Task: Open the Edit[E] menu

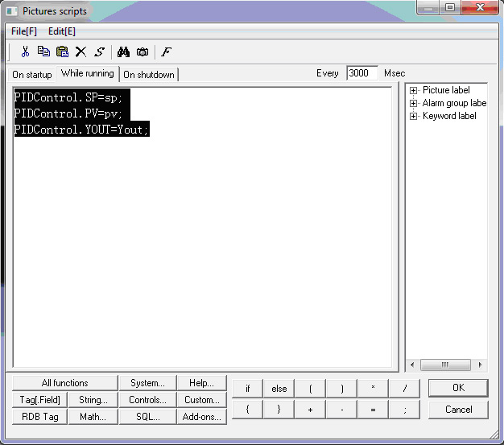Action: point(62,31)
